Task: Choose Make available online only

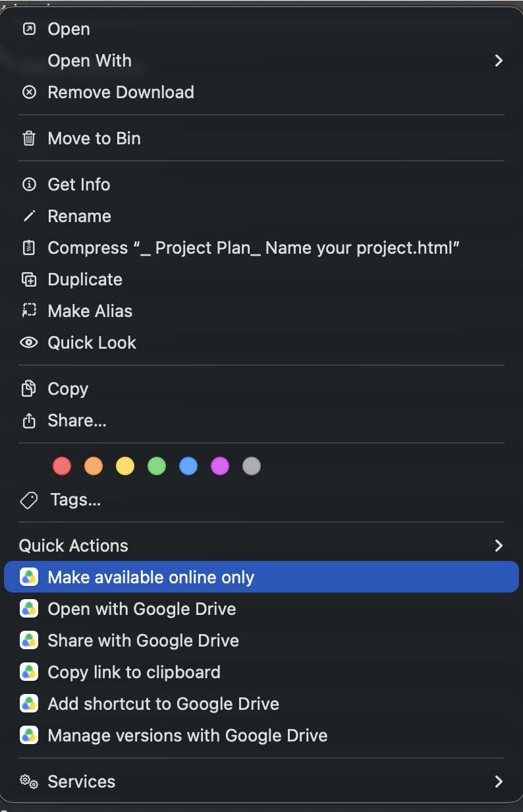Action: [x=261, y=577]
